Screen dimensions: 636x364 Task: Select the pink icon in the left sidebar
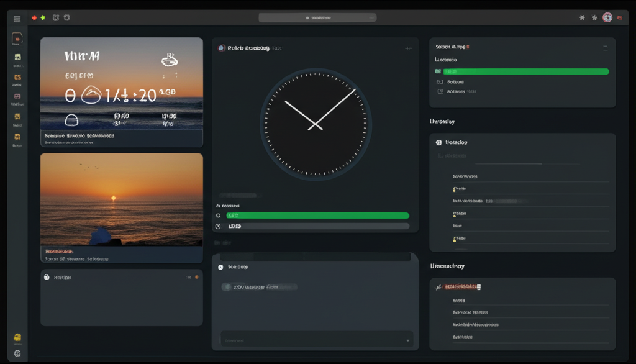point(17,96)
